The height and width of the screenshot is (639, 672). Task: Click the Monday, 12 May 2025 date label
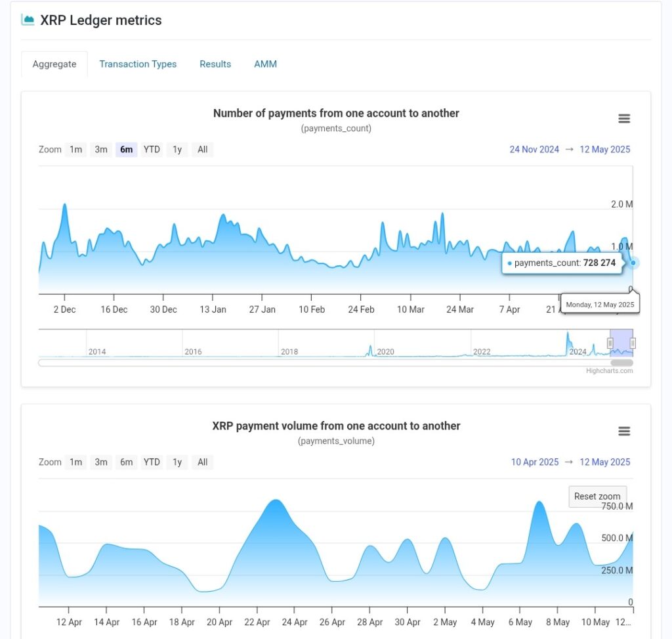(600, 305)
